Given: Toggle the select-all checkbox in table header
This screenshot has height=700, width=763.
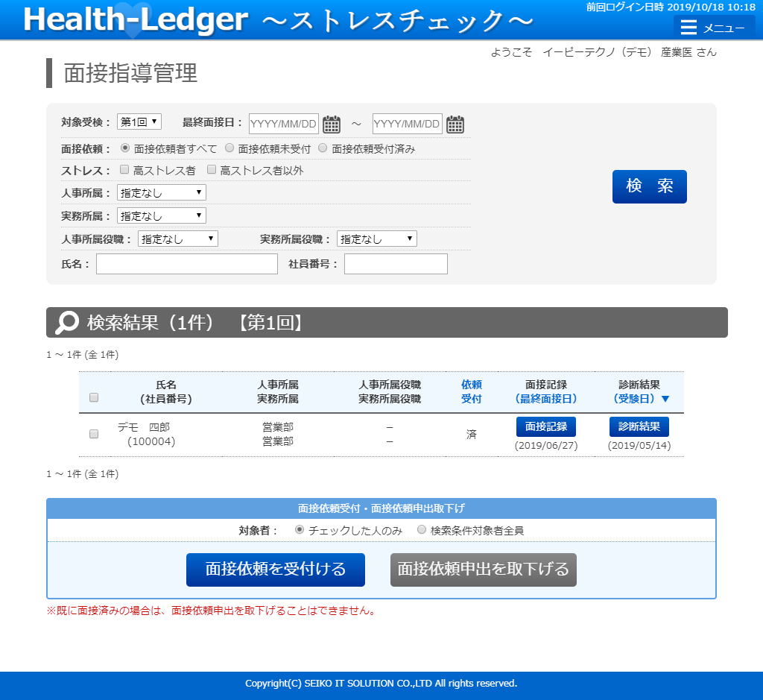Looking at the screenshot, I should tap(94, 397).
